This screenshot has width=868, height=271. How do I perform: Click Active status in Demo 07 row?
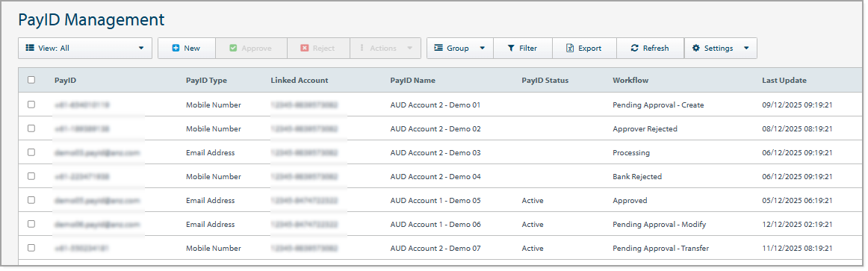tap(533, 249)
